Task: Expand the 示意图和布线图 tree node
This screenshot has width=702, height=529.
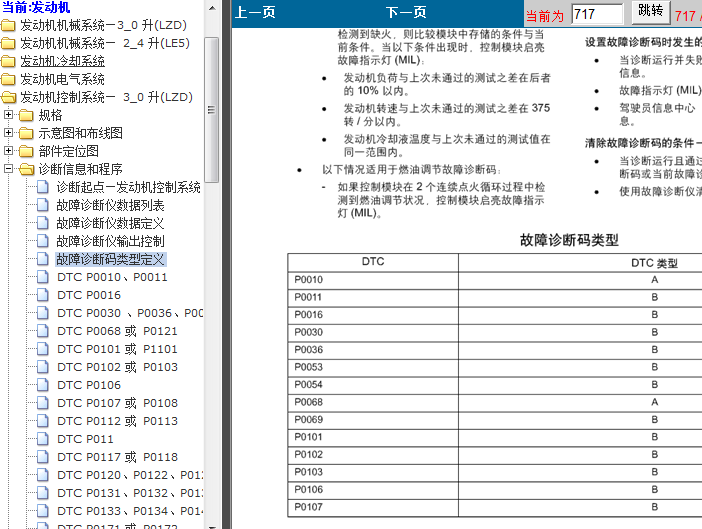Action: point(8,132)
